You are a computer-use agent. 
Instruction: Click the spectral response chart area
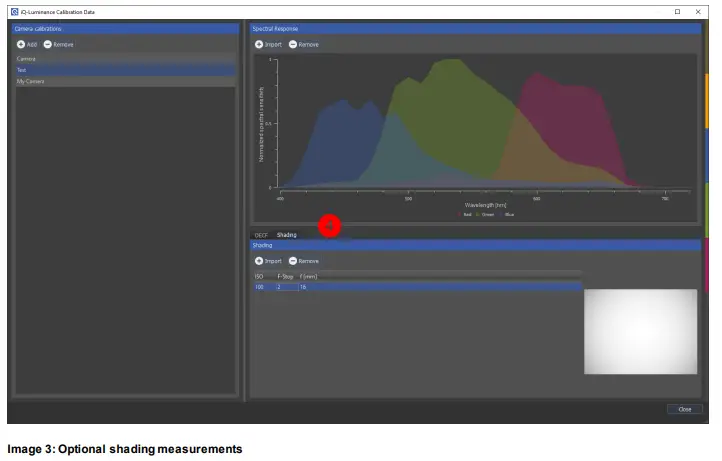click(474, 137)
